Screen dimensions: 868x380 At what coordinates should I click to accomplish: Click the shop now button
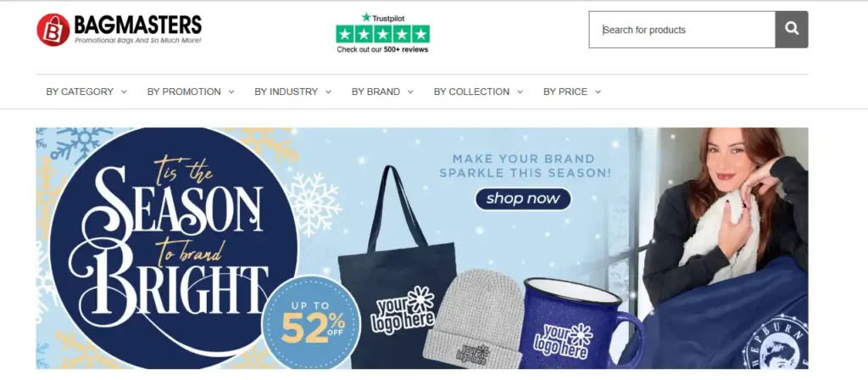523,198
